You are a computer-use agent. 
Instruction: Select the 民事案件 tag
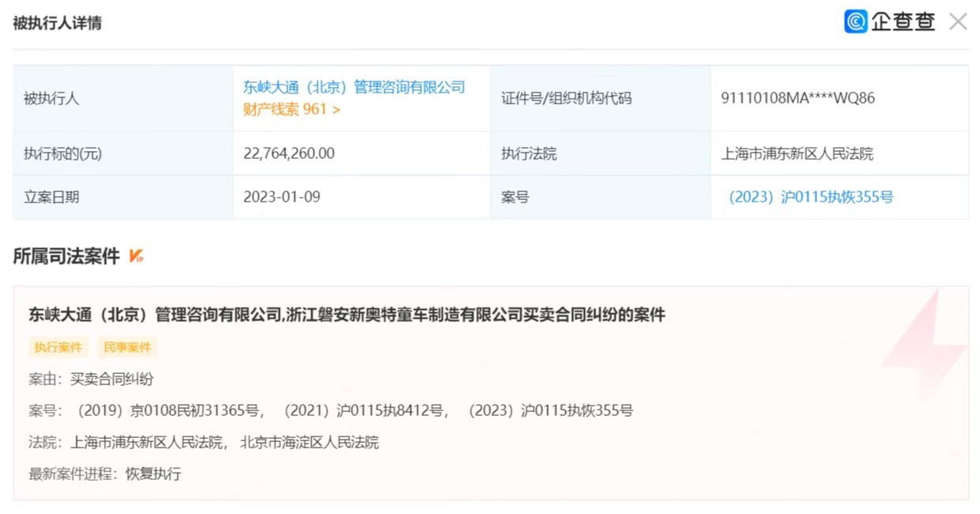(x=127, y=347)
